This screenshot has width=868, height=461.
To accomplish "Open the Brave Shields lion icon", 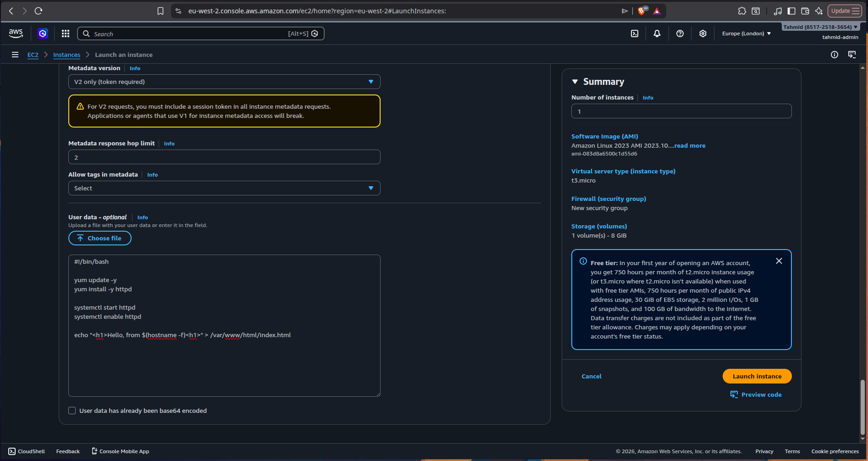I will pos(641,11).
